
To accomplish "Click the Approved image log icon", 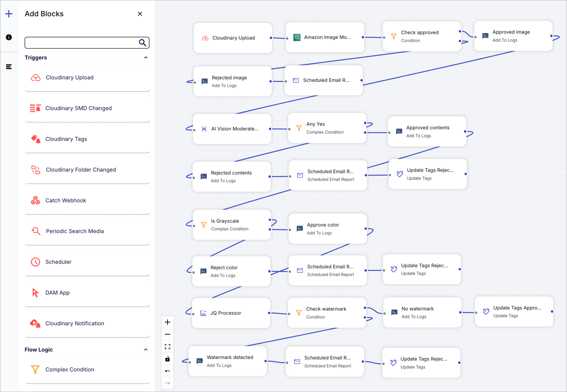I will [485, 36].
